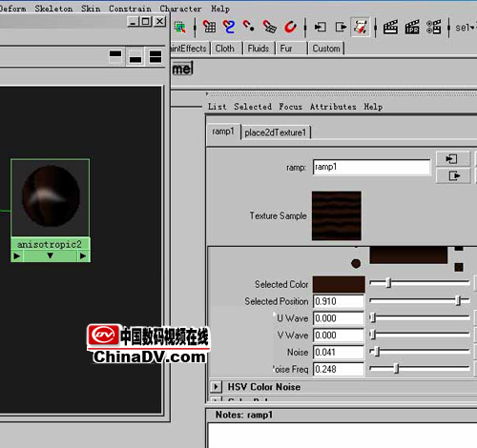Show only bottom tabs layout button
Screen dimensions: 477x448
(x=135, y=57)
